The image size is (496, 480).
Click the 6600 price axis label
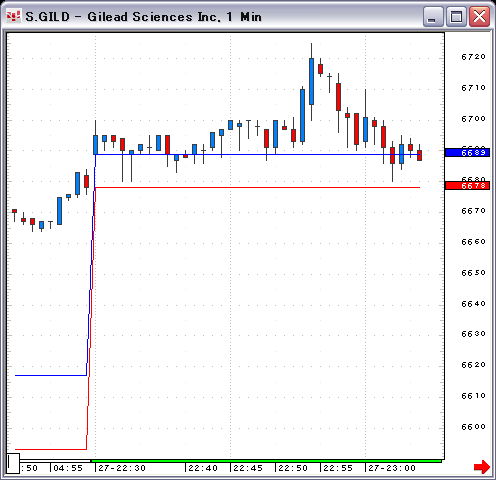point(473,427)
